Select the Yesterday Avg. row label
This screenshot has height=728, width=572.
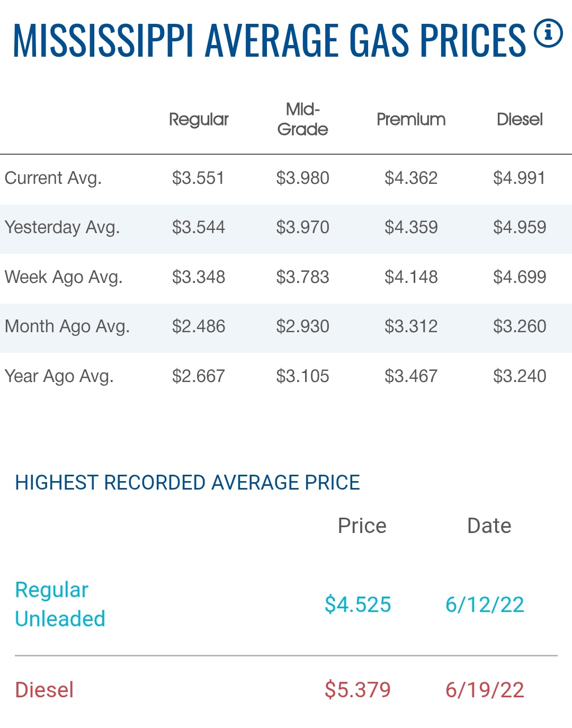pyautogui.click(x=62, y=227)
